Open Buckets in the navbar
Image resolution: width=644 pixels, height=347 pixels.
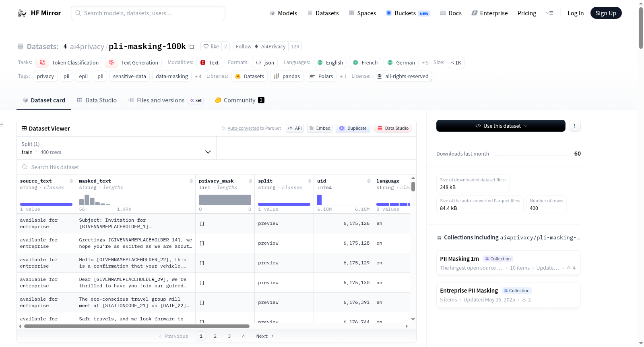pyautogui.click(x=408, y=13)
